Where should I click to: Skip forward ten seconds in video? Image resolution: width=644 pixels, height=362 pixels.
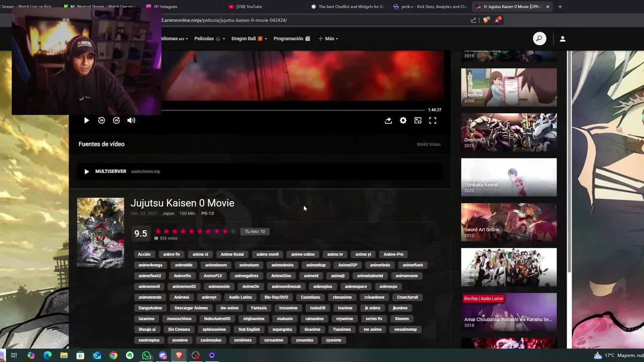point(116,121)
